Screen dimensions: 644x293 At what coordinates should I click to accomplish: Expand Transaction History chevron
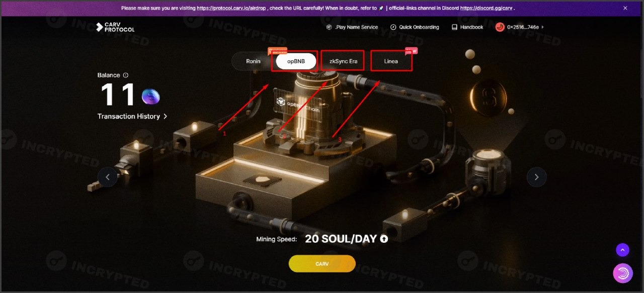[165, 116]
